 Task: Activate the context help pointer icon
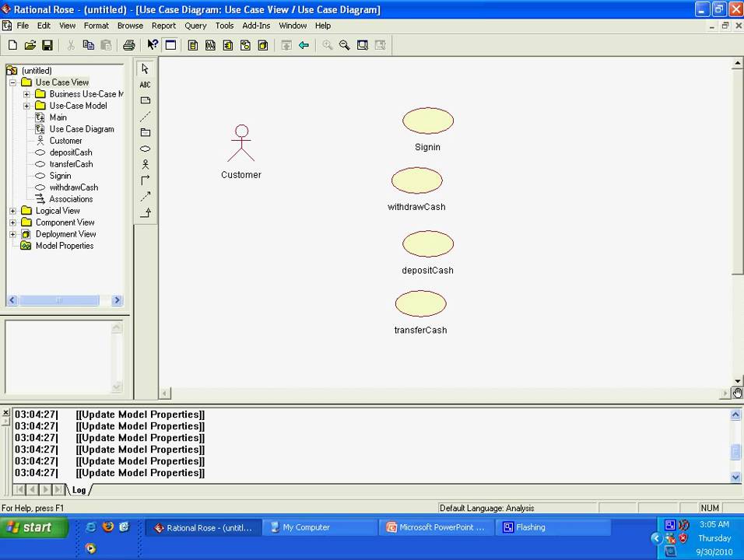153,45
